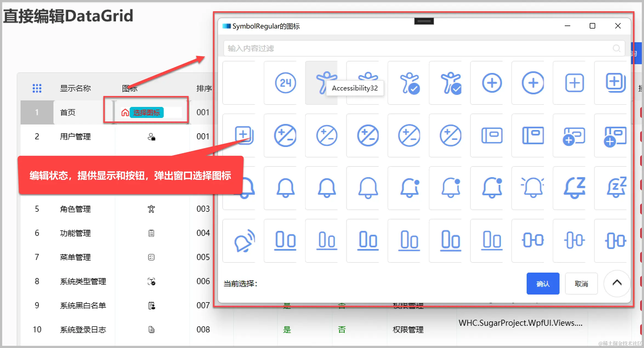Viewport: 644px width, 348px height.
Task: Click the round scroll-to-top chevron button
Action: click(x=617, y=283)
